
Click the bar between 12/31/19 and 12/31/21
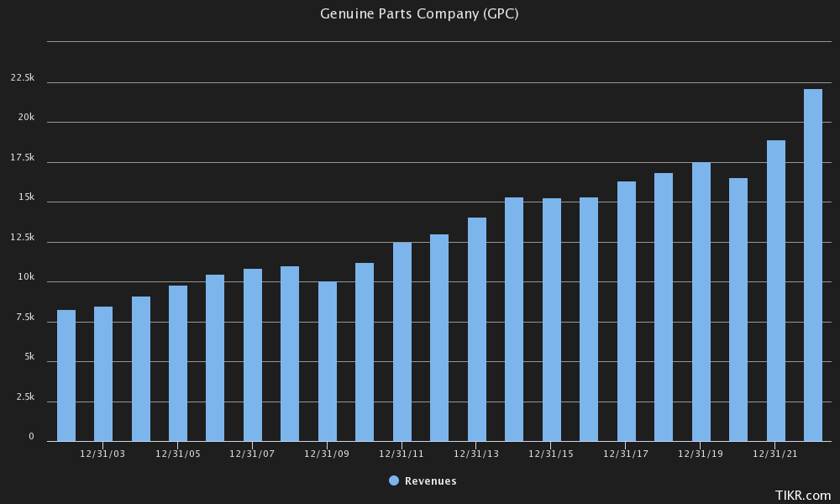(x=738, y=310)
